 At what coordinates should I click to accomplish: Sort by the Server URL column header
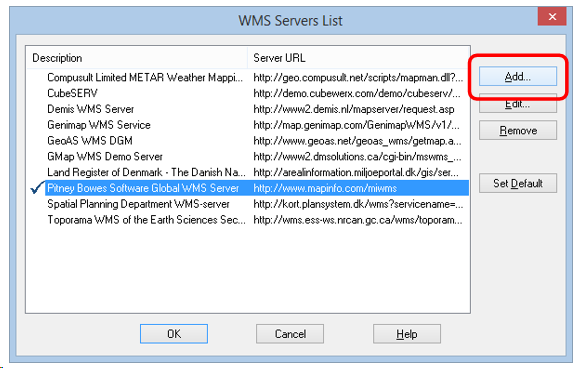point(358,58)
